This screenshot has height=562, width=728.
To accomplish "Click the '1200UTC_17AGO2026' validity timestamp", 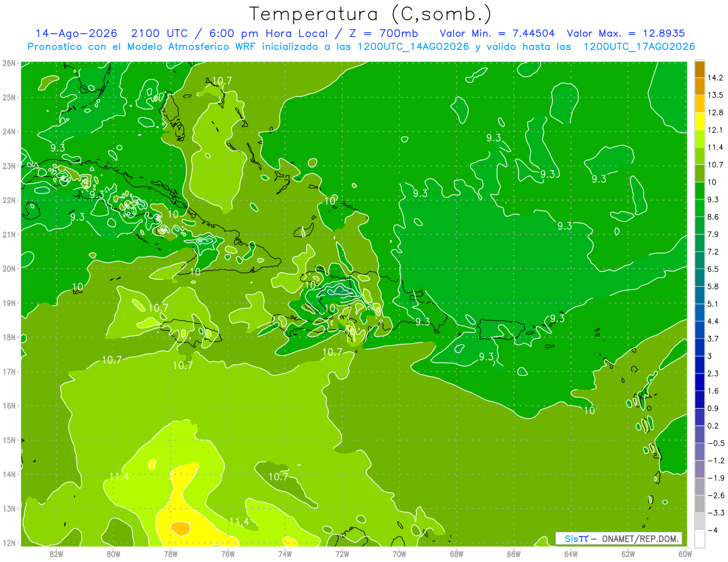I will click(x=639, y=47).
